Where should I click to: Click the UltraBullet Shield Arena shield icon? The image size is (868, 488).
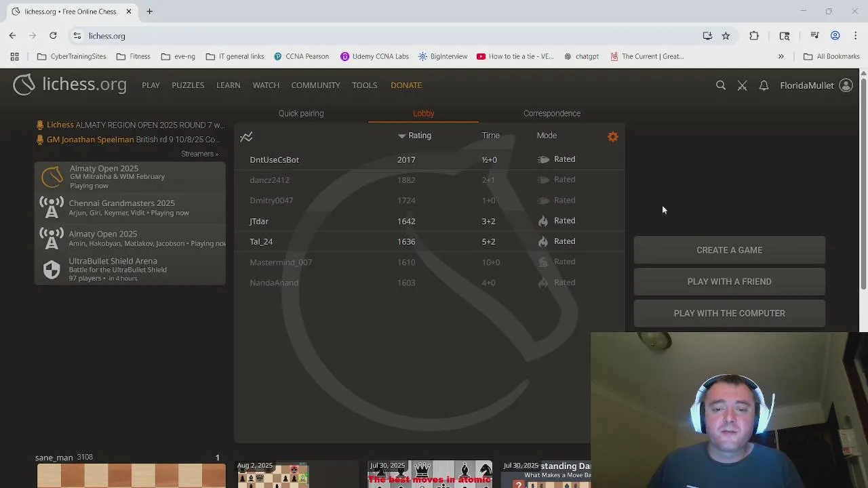[x=52, y=270]
